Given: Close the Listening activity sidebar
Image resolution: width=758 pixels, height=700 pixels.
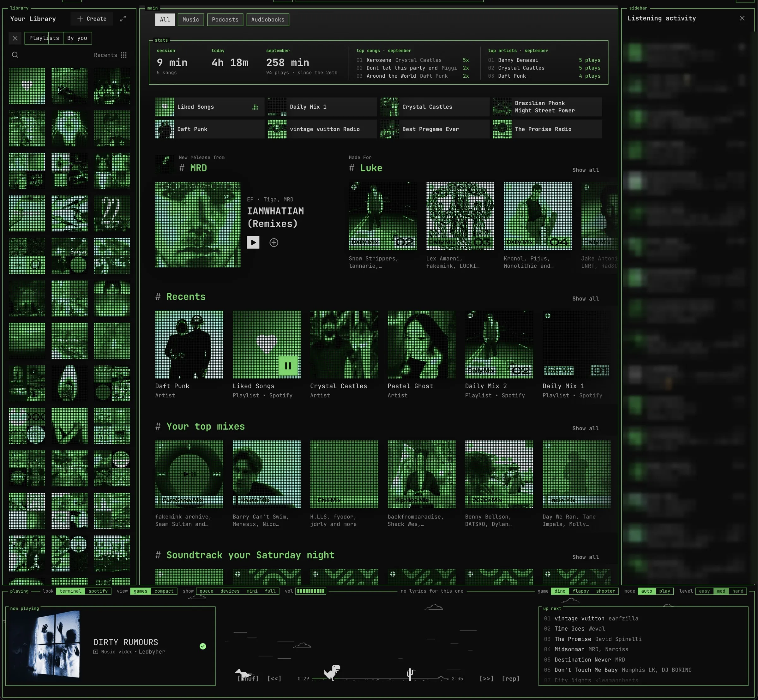Looking at the screenshot, I should pyautogui.click(x=742, y=18).
